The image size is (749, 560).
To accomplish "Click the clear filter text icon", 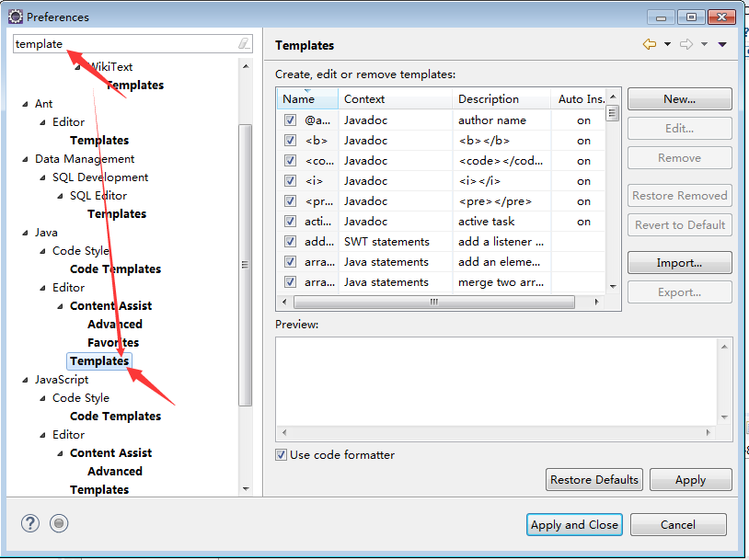I will tap(244, 44).
